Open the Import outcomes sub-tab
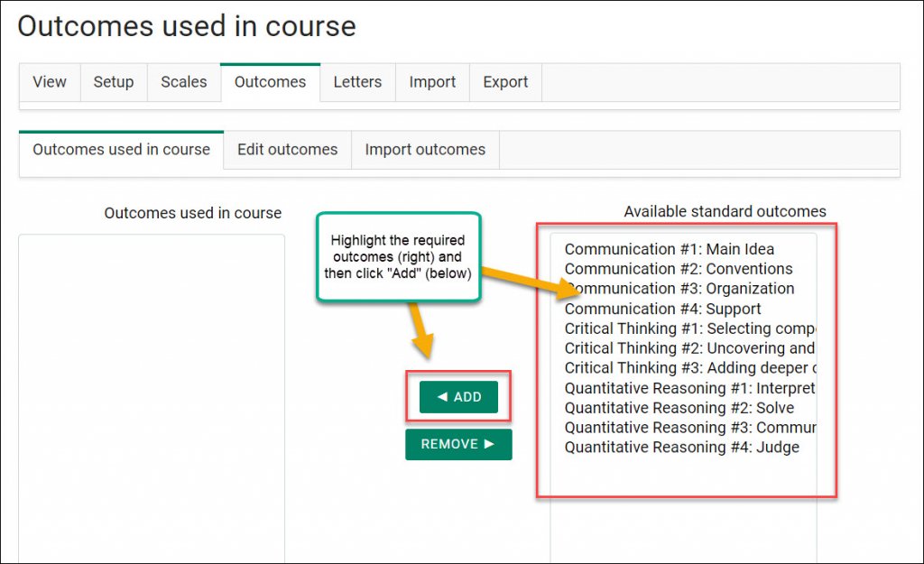Screen dimensions: 924x564 pos(426,150)
